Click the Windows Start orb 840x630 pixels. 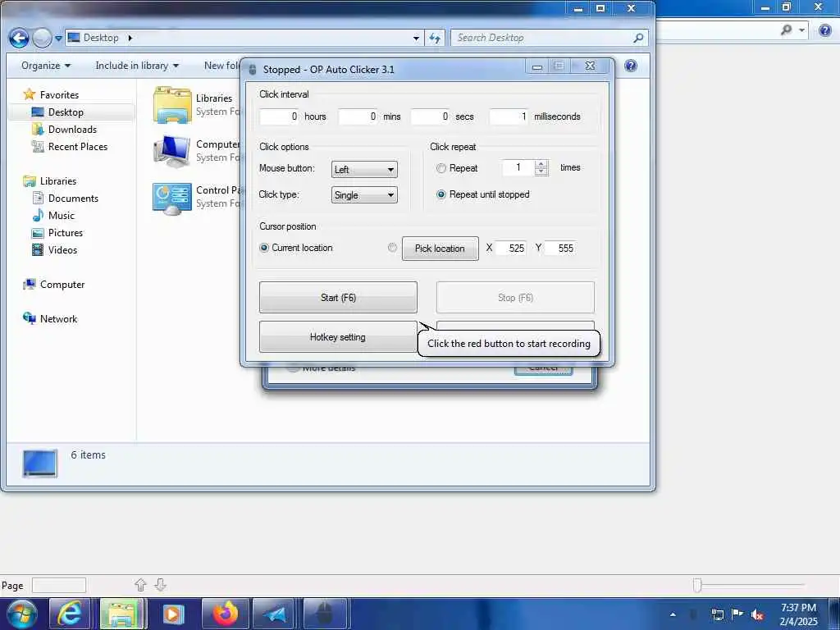click(22, 614)
